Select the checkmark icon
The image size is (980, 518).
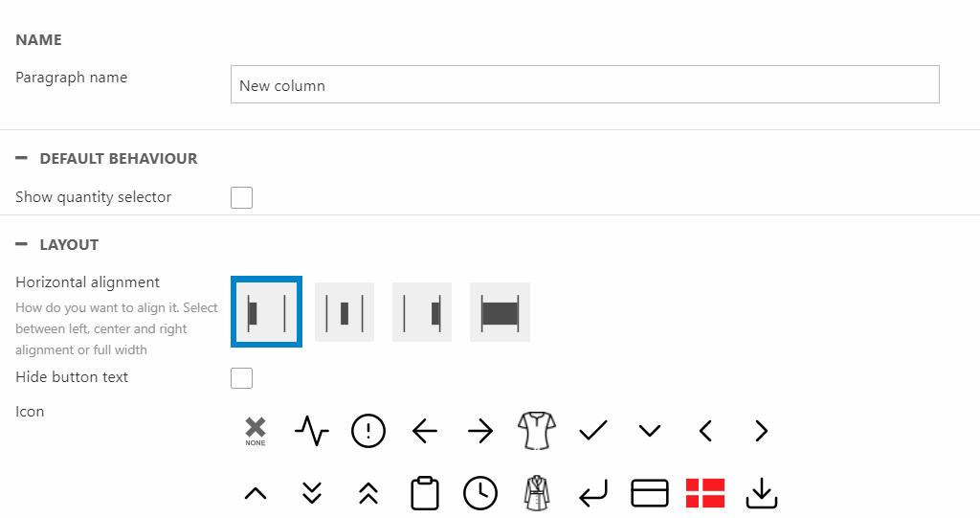click(x=593, y=431)
